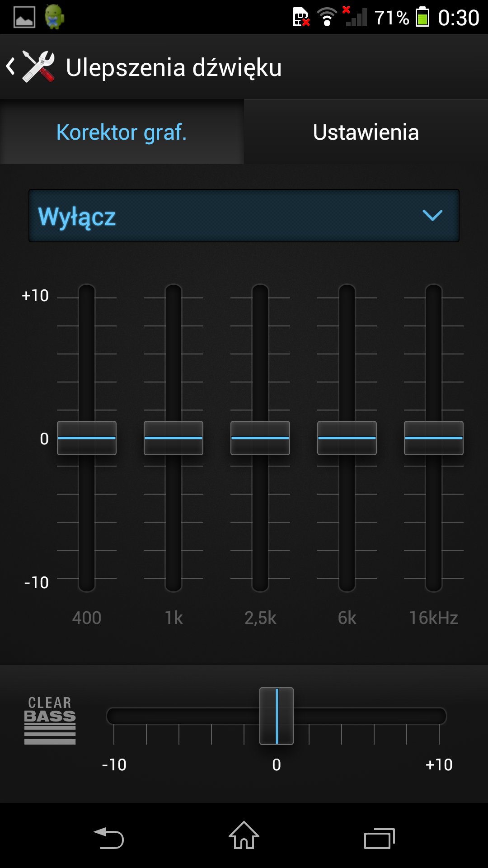This screenshot has width=488, height=868.
Task: Click the 400 Hz equalizer slider handle
Action: pyautogui.click(x=87, y=438)
